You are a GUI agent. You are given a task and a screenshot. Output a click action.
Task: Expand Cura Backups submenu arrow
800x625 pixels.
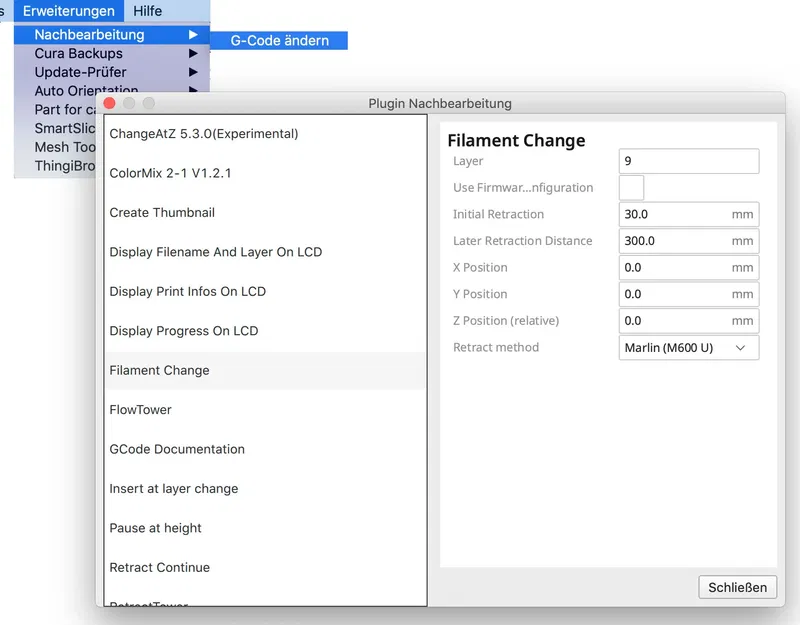(193, 54)
